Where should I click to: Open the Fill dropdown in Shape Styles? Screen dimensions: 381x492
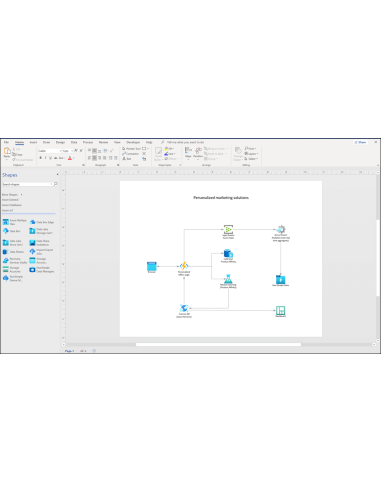click(x=169, y=149)
